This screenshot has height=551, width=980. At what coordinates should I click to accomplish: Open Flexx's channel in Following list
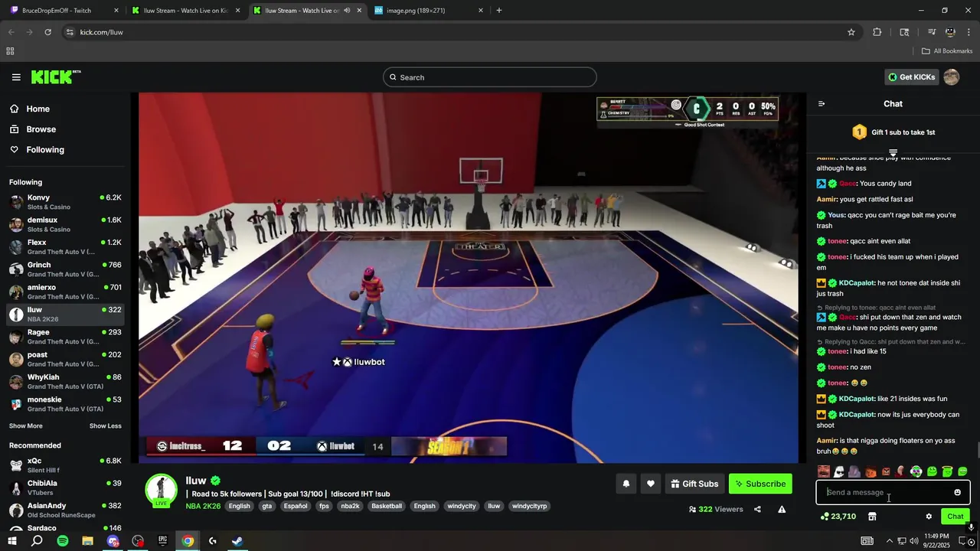64,247
